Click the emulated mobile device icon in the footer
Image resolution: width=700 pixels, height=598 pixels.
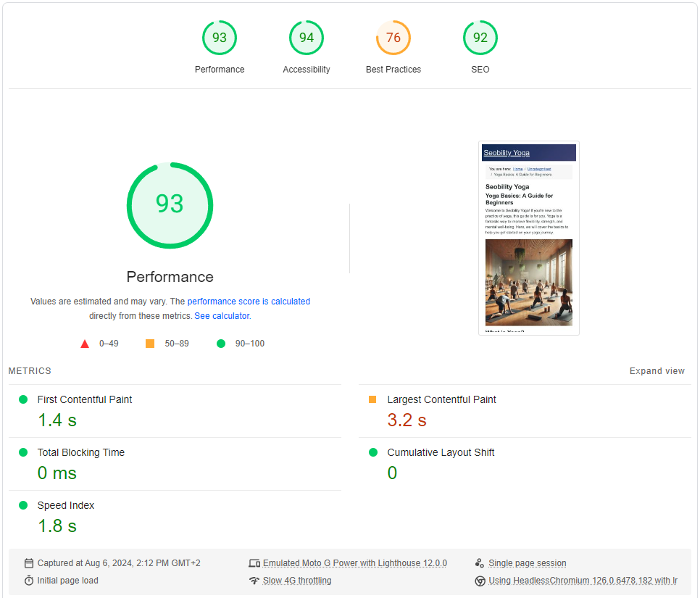click(x=255, y=562)
